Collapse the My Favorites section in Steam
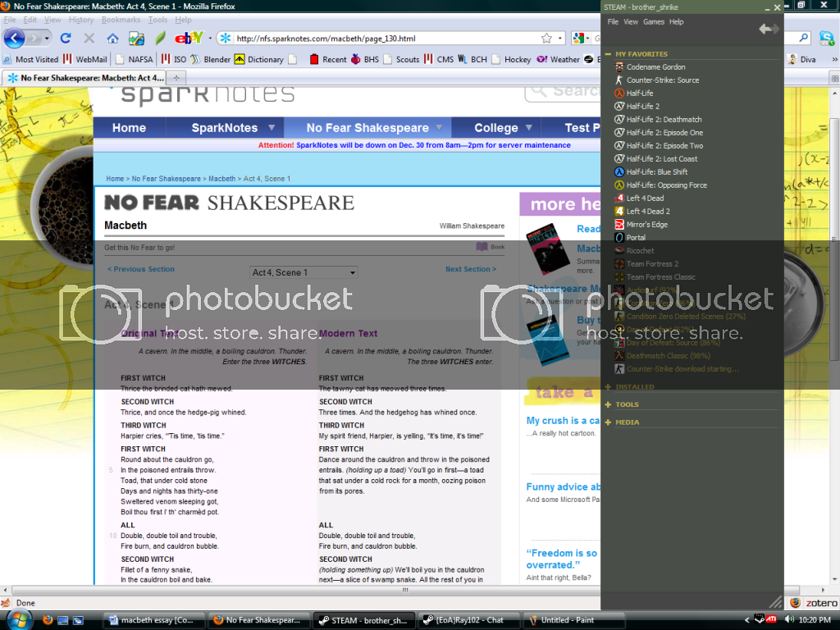Screen dimensions: 840x630 pos(608,54)
